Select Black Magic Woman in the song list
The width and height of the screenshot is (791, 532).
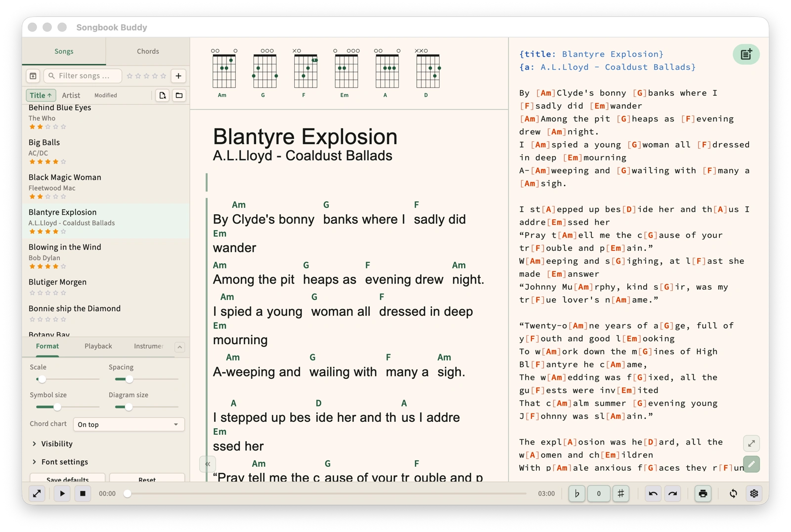tap(65, 177)
